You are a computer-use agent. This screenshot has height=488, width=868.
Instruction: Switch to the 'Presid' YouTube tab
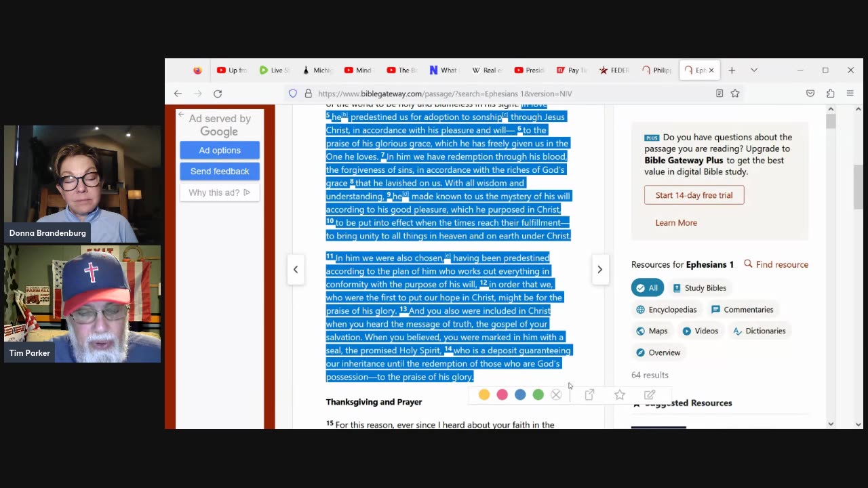[x=529, y=70]
